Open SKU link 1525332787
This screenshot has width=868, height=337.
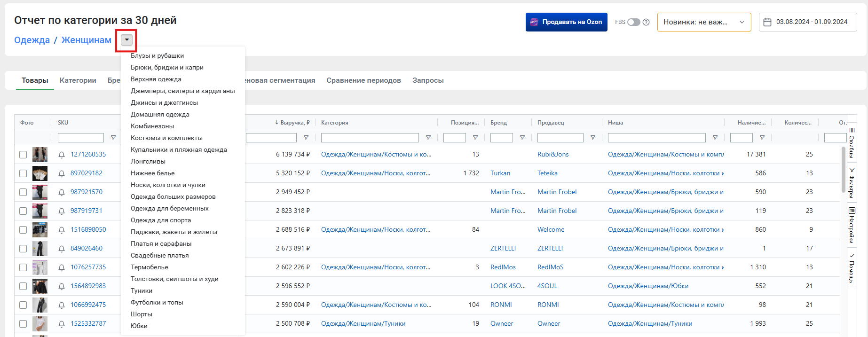point(88,324)
